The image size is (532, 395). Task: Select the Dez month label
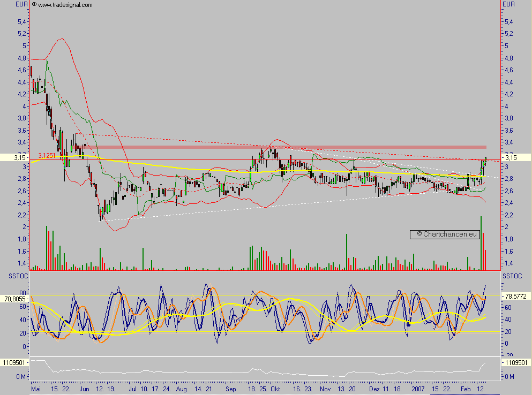374,389
